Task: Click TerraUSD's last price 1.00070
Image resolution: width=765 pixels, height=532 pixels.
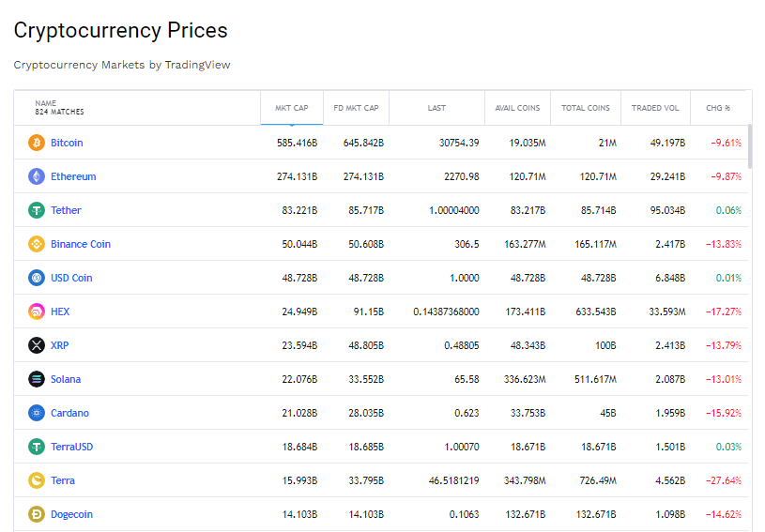Action: (x=462, y=447)
